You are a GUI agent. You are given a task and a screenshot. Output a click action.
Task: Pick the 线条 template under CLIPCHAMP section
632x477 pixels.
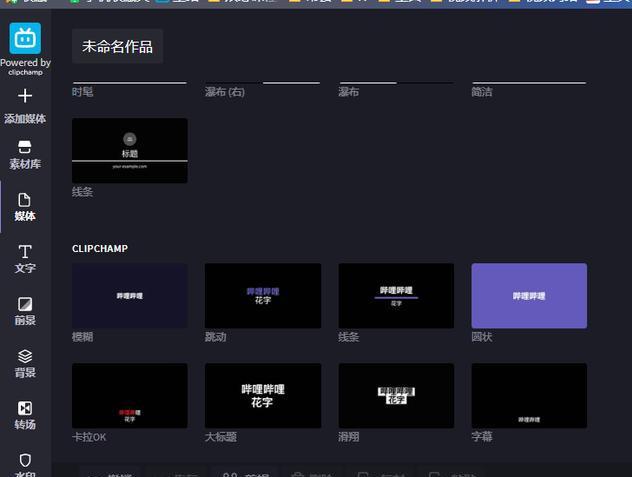[396, 296]
